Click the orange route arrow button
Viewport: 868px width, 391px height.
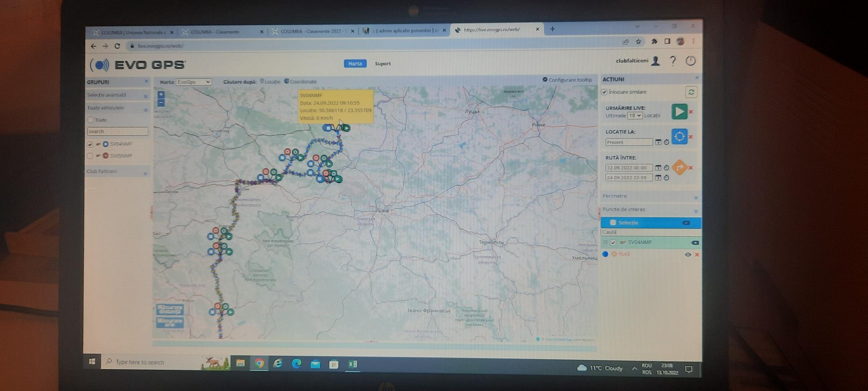point(679,167)
